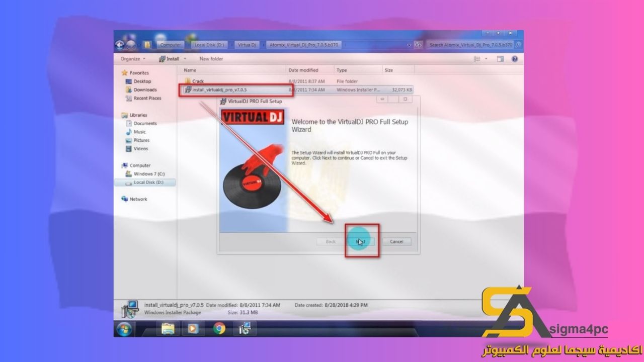Screen dimensions: 644x362
Task: Select the install_virtualdj_pro_v7.0.5 file
Action: pyautogui.click(x=219, y=90)
